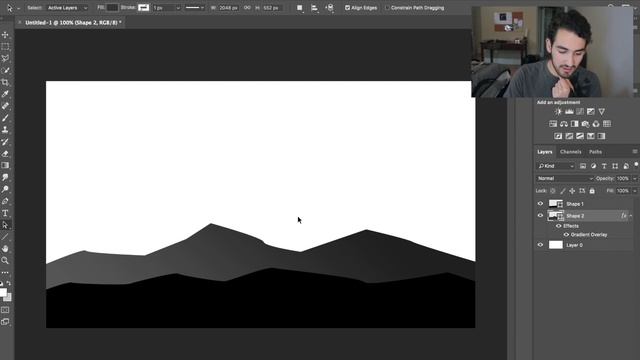Select the Pen tool
The image size is (640, 360).
tap(5, 201)
